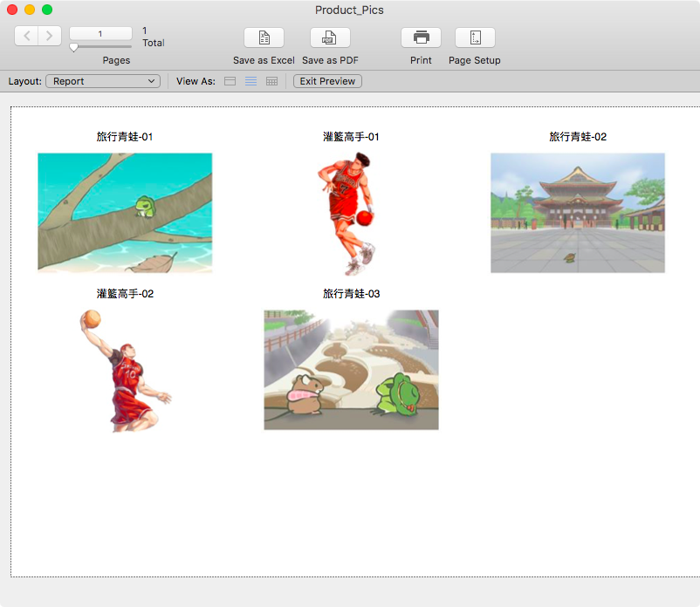Click the Product_Pics window title
Viewport: 700px width, 607px height.
349,10
